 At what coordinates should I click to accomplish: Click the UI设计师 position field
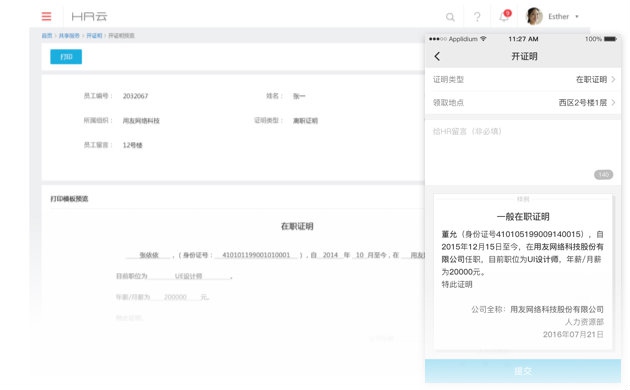(x=188, y=276)
